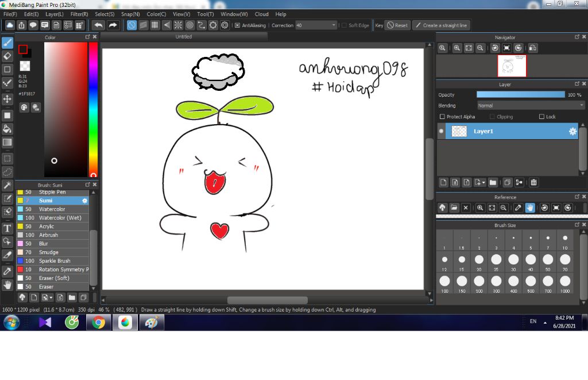
Task: Enable radial snap icon
Action: (178, 25)
